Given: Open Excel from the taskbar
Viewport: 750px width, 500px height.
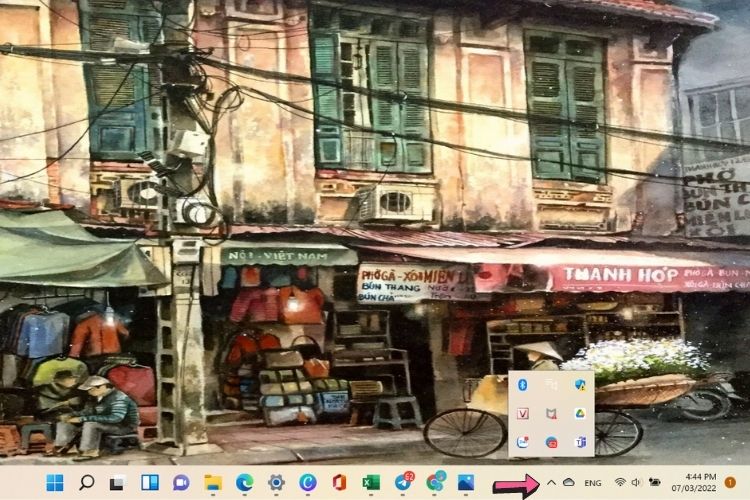Looking at the screenshot, I should (371, 482).
